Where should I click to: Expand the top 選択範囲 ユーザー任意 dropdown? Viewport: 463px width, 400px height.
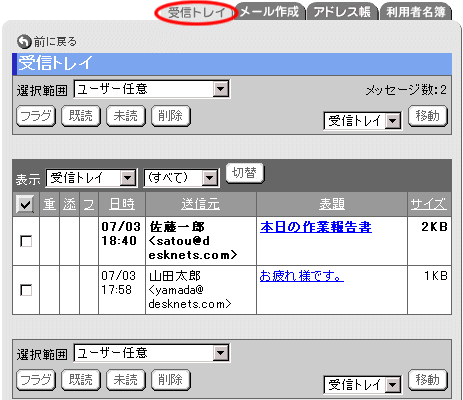152,89
